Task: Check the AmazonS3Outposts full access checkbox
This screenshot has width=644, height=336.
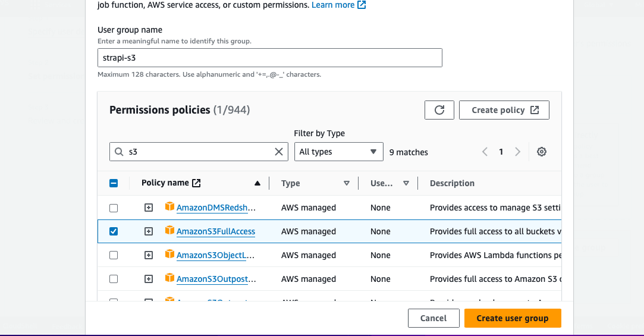Action: point(114,280)
